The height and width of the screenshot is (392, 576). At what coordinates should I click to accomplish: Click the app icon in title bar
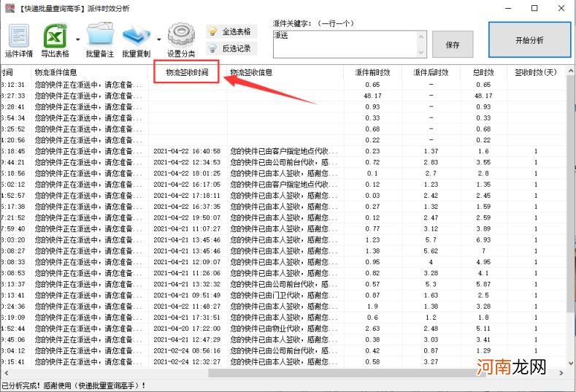tap(10, 9)
